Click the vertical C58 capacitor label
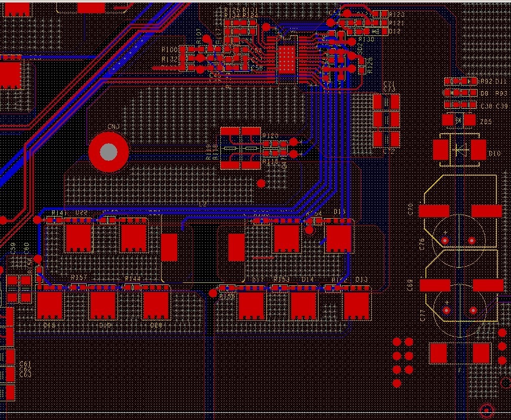The height and width of the screenshot is (420, 511). [x=13, y=248]
